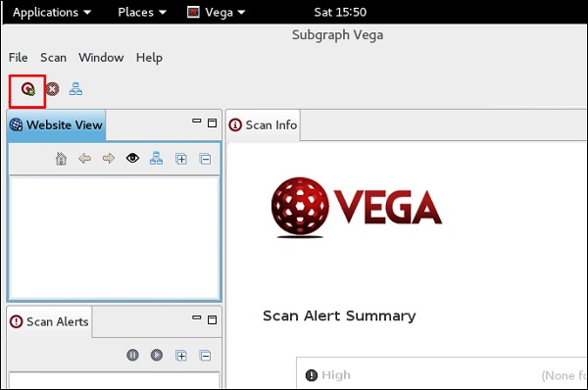This screenshot has height=390, width=588.
Task: Start a new scan from toolbar
Action: (28, 89)
